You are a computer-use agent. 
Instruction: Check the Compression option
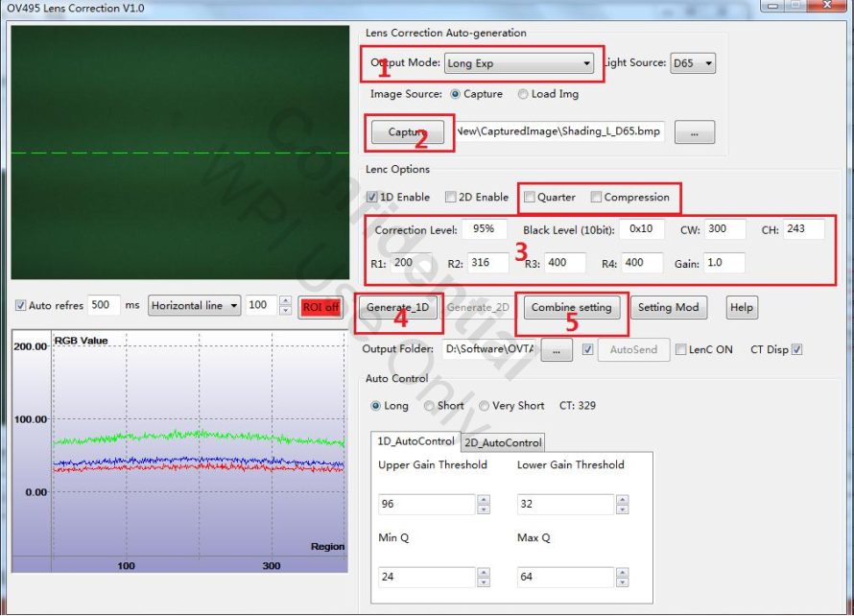[x=596, y=198]
